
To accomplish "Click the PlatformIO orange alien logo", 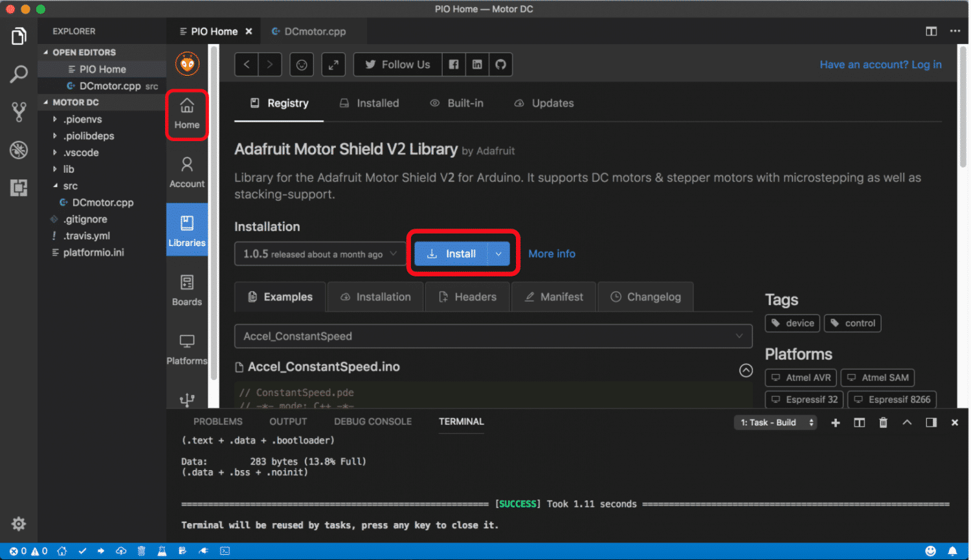I will point(187,64).
